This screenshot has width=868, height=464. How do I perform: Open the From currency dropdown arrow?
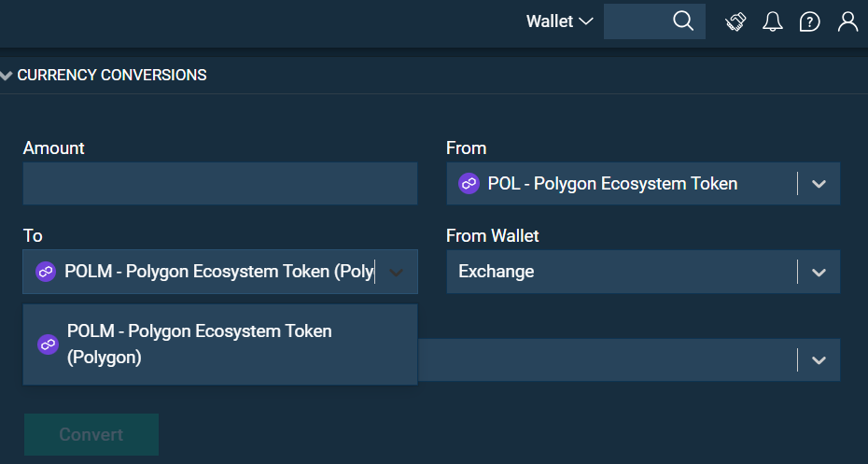point(819,184)
